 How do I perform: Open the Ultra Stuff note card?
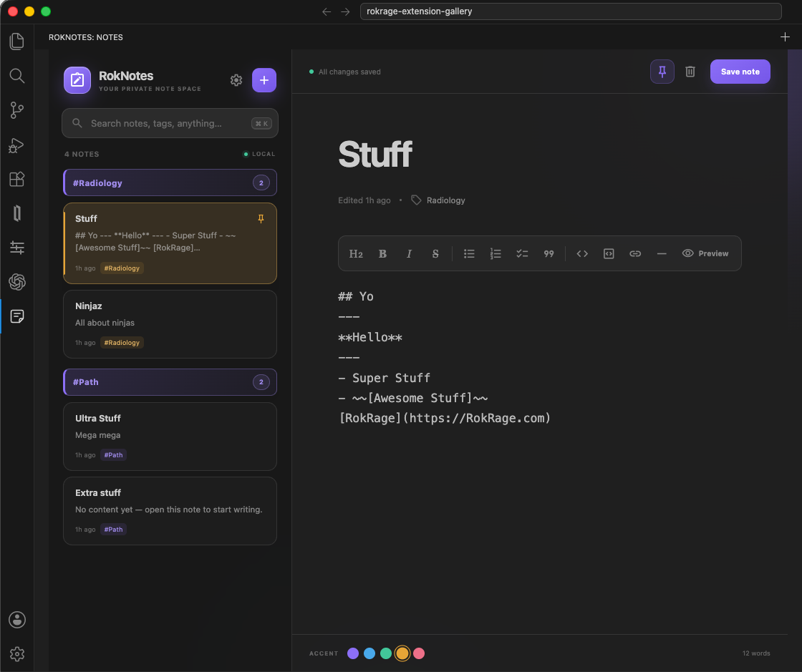[170, 437]
